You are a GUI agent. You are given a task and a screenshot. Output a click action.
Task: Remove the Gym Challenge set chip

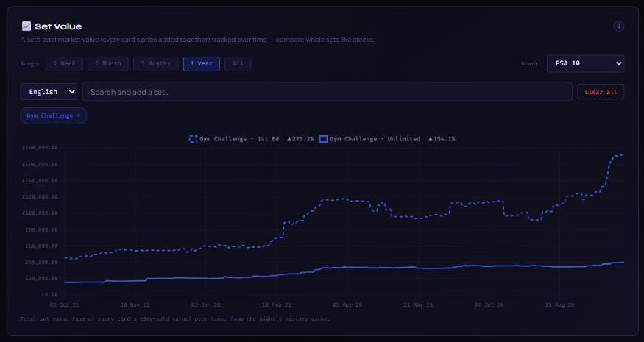(79, 115)
